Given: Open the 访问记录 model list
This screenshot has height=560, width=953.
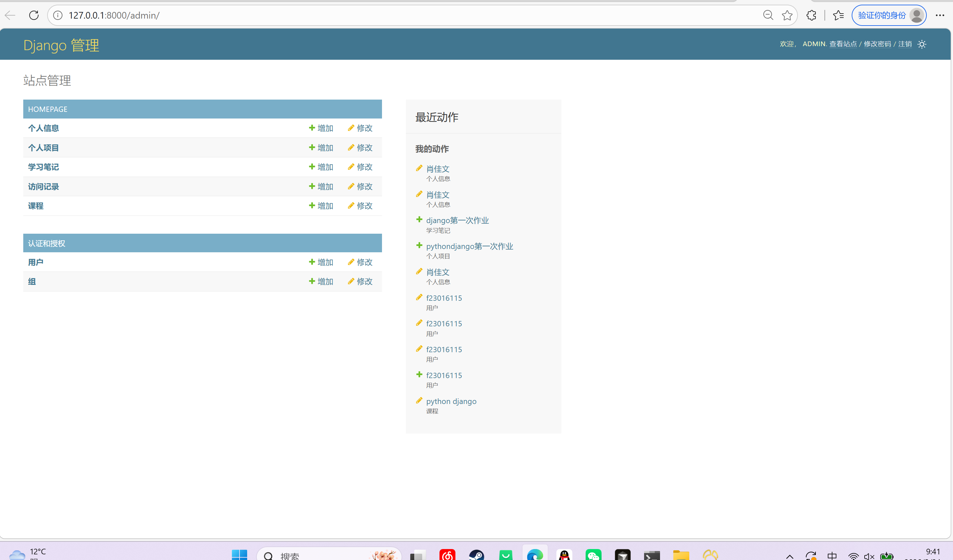Looking at the screenshot, I should tap(44, 187).
